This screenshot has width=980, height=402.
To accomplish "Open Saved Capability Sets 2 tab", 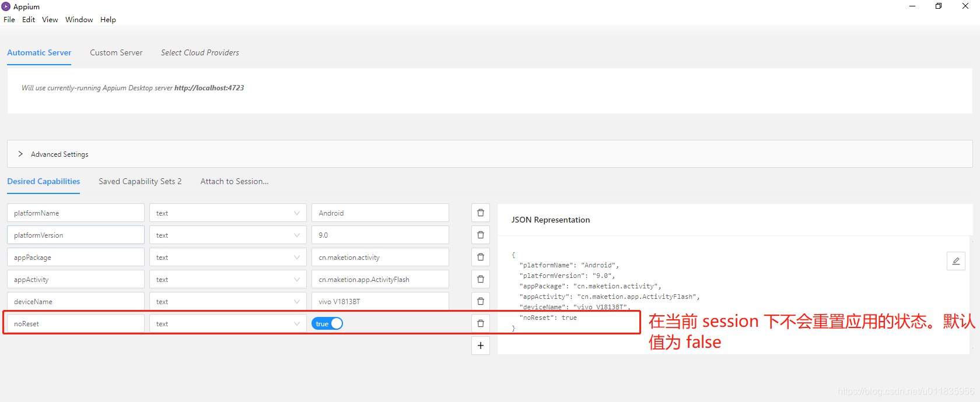I will click(x=140, y=181).
